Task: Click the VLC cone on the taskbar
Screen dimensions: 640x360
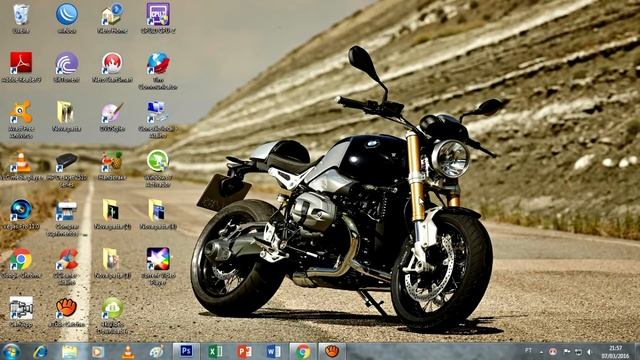Action: coord(128,351)
